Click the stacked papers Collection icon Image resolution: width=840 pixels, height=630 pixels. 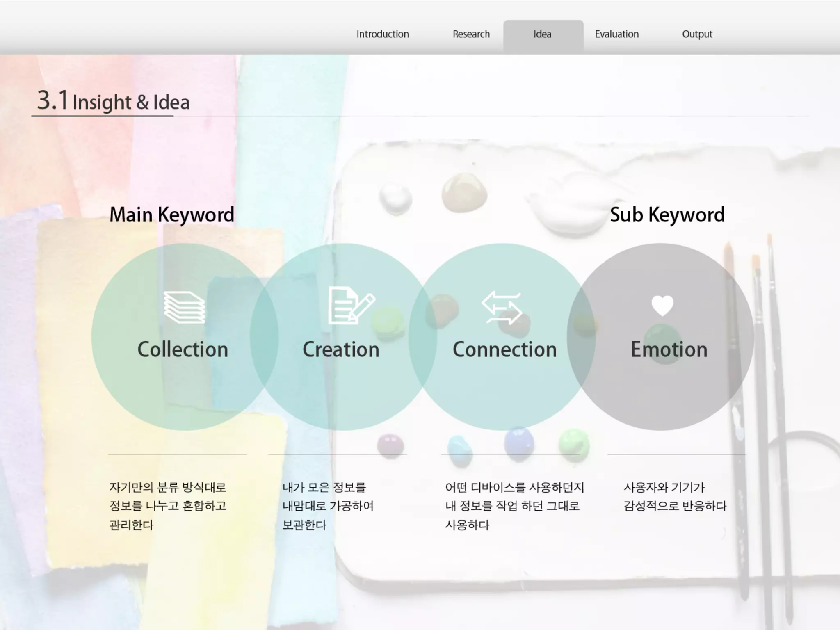pos(184,307)
